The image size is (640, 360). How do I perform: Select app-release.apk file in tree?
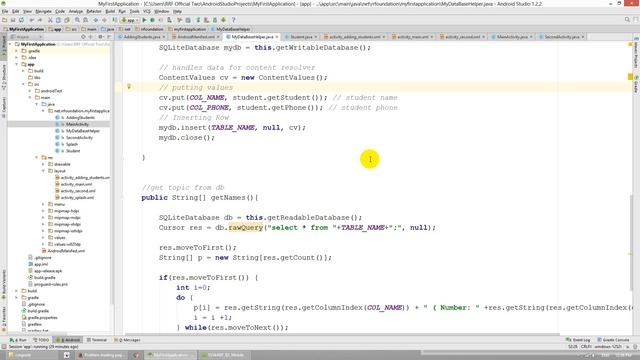tap(48, 271)
